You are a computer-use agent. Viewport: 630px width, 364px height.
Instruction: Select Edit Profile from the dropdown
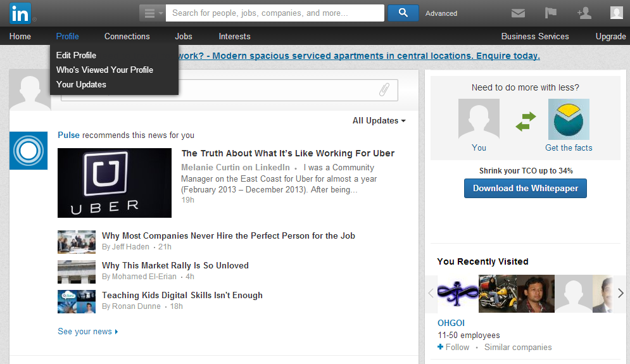click(x=77, y=55)
